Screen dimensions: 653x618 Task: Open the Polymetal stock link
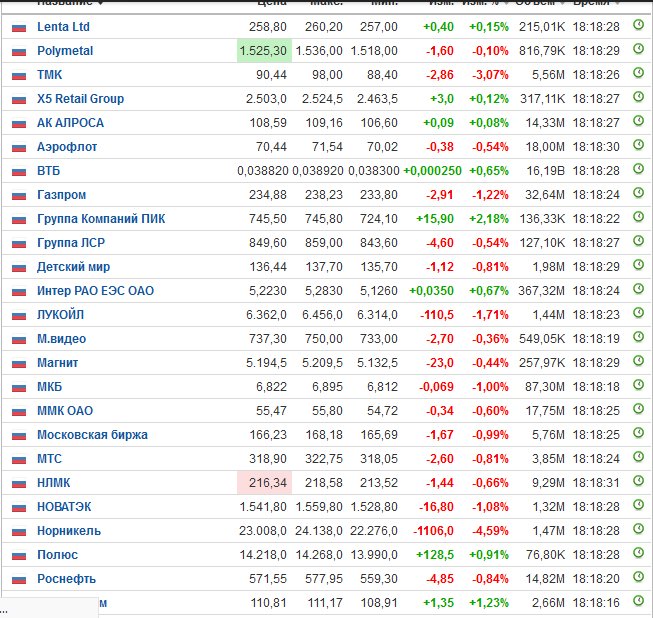pyautogui.click(x=65, y=51)
